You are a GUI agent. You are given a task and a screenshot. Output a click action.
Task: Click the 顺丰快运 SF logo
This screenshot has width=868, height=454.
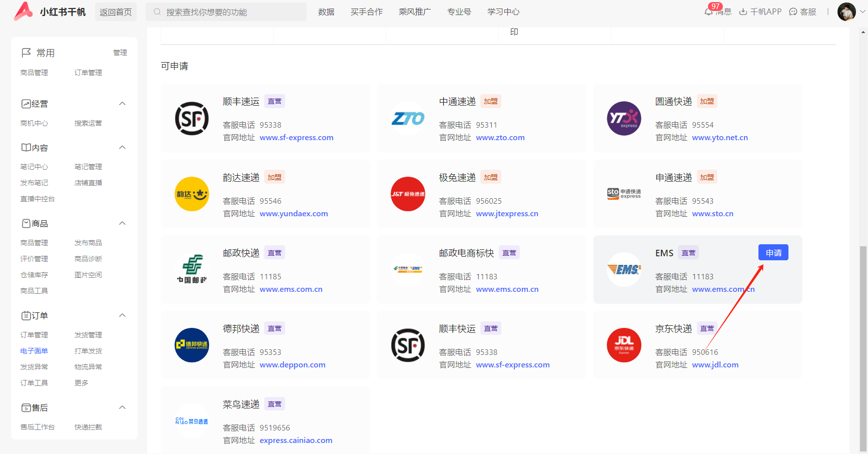tap(408, 345)
